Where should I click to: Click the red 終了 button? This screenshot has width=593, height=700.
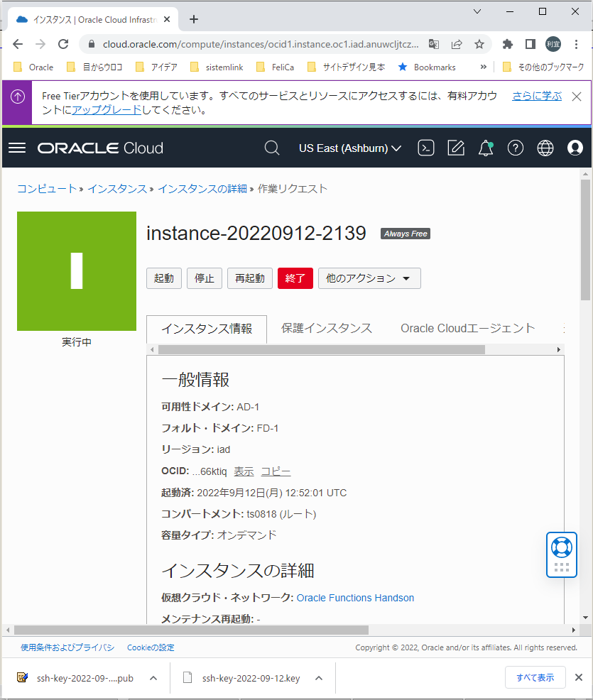point(295,278)
